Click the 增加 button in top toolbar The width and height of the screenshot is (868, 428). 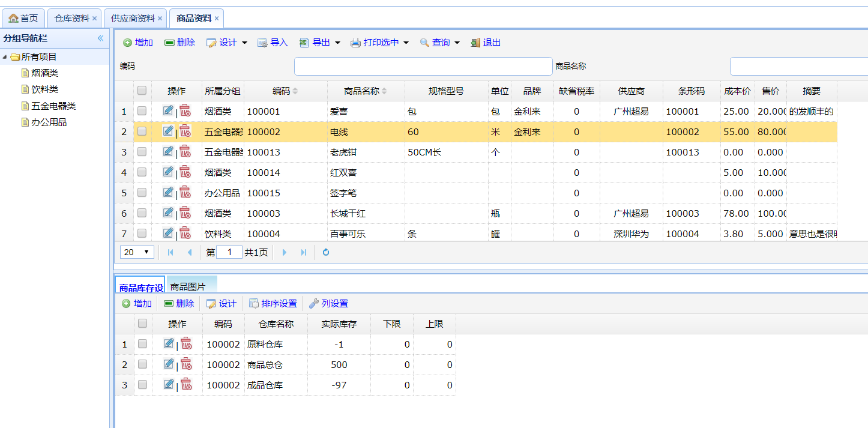[x=138, y=43]
